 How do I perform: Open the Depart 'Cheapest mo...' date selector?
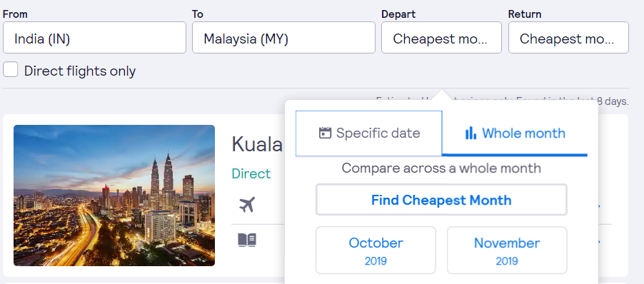(x=441, y=38)
